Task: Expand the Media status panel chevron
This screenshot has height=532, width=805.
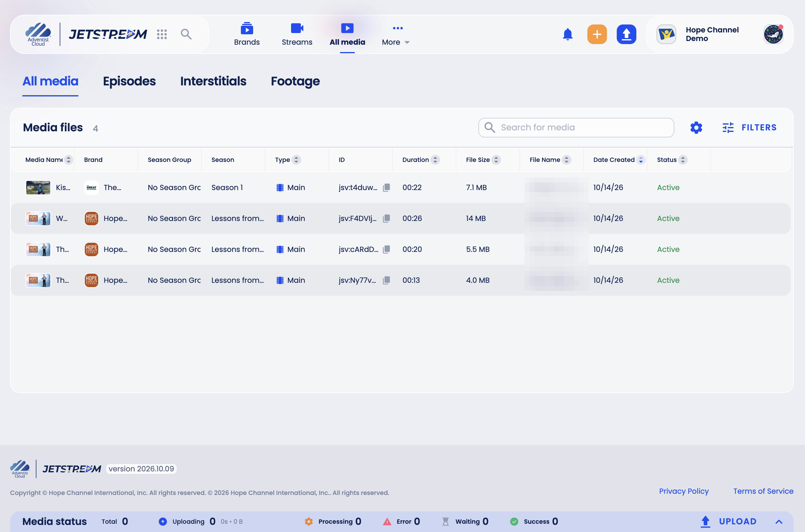Action: 779,522
